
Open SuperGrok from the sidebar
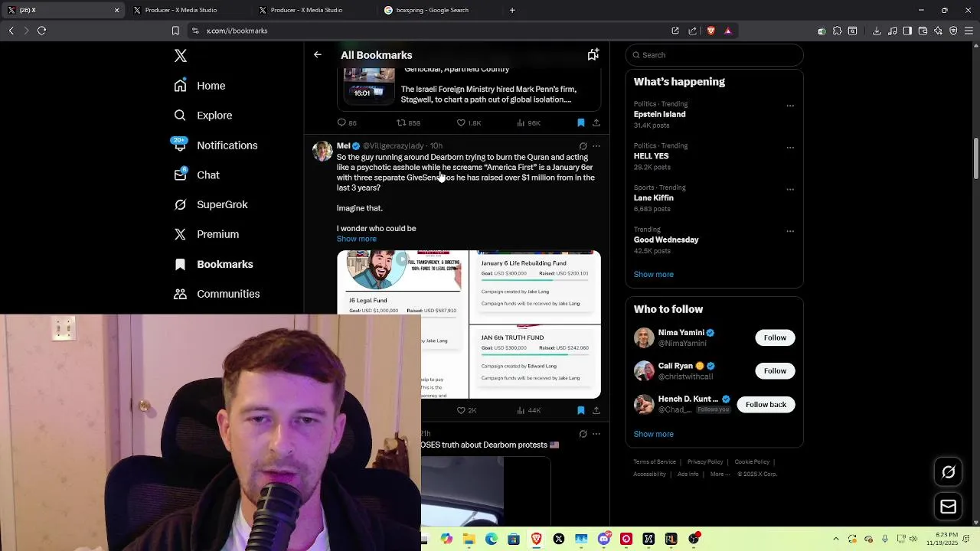[x=211, y=205]
